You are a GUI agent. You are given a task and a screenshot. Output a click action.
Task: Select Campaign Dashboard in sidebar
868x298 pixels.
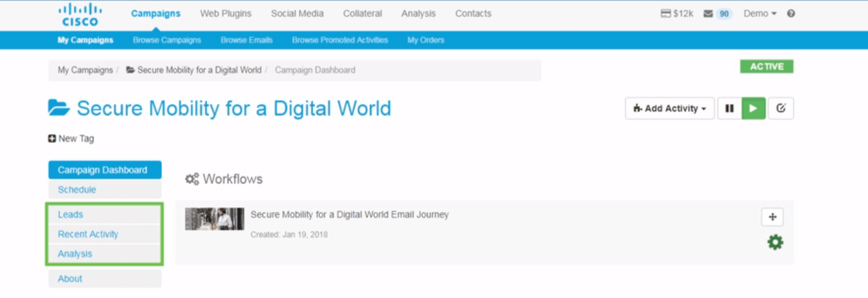pos(105,170)
